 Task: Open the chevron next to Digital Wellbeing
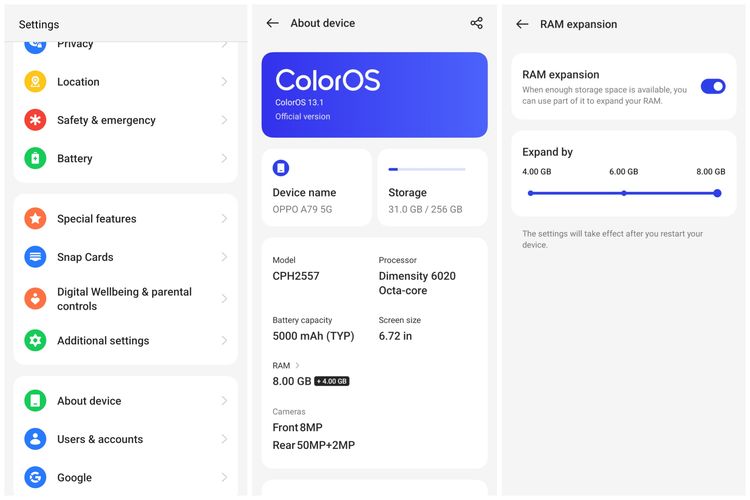[x=224, y=299]
